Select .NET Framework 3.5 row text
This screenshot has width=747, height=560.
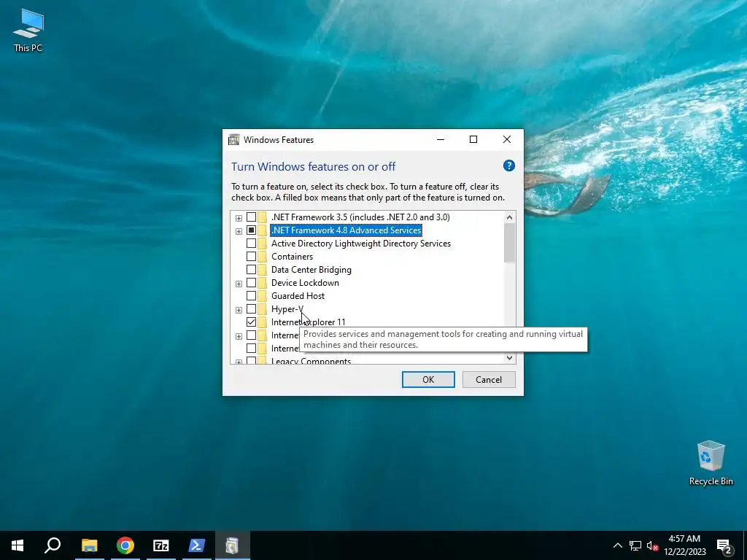360,217
